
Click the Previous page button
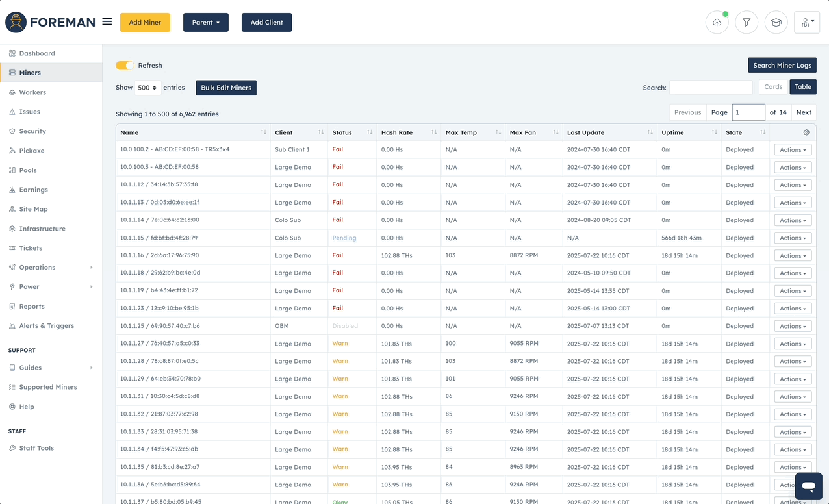[x=687, y=112]
